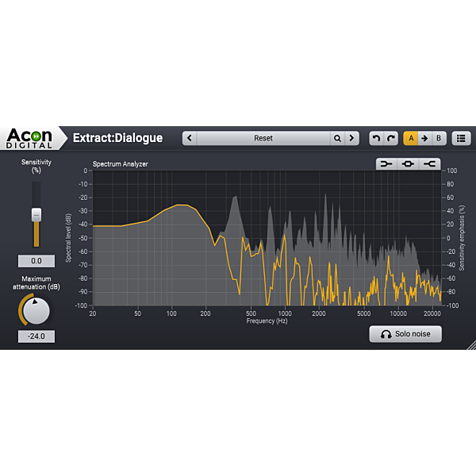
Task: Copy A settings to B with arrow
Action: (x=424, y=138)
